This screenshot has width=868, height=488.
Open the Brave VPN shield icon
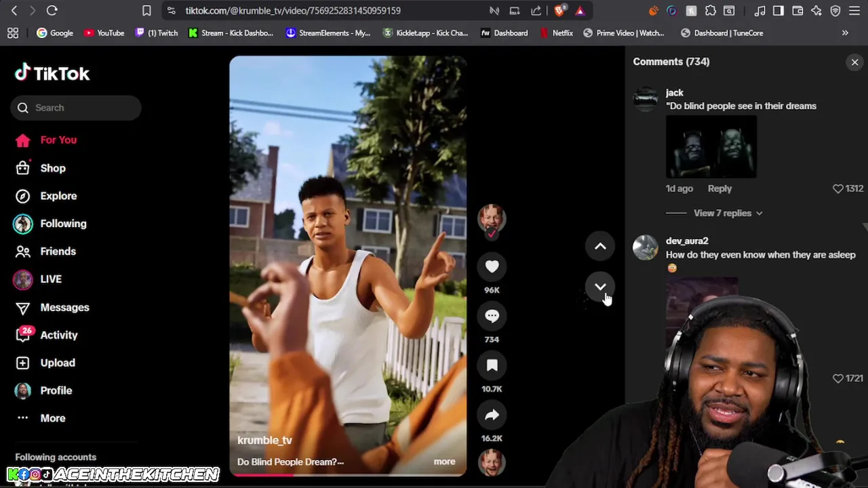[835, 10]
